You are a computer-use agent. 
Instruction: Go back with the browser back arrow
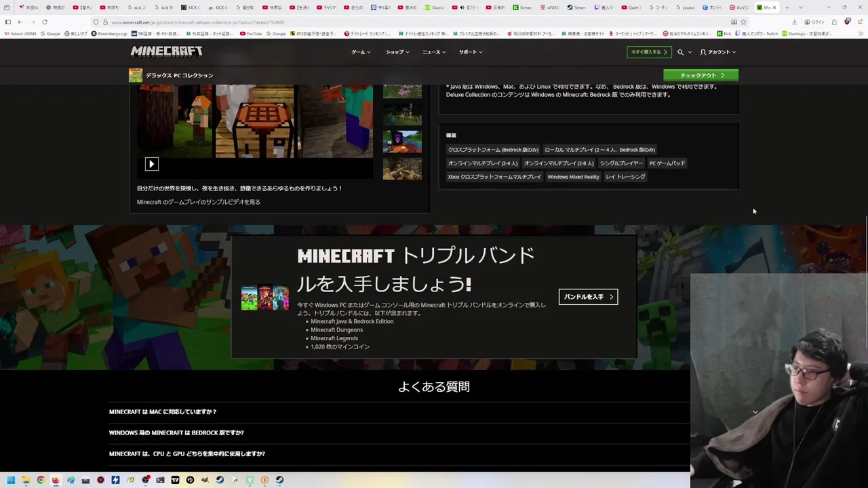20,22
